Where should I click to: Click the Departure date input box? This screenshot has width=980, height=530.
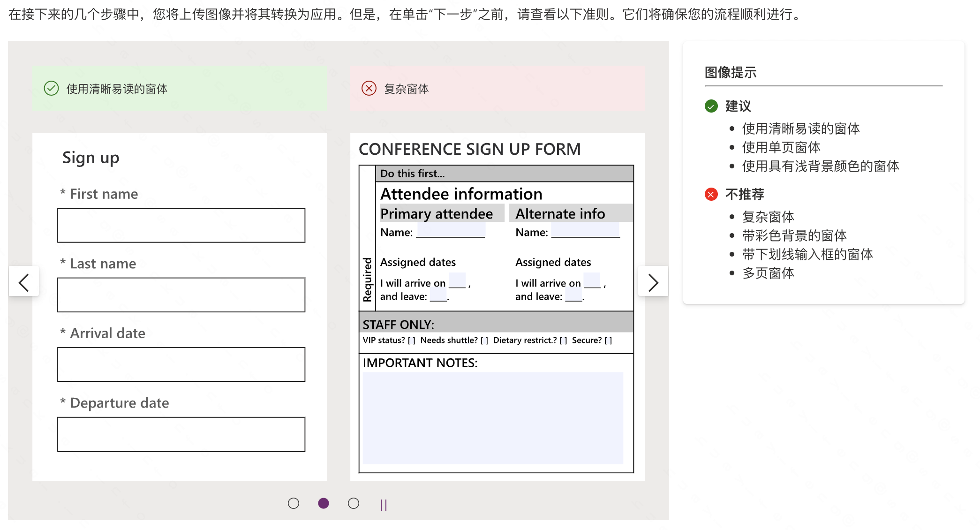point(181,434)
